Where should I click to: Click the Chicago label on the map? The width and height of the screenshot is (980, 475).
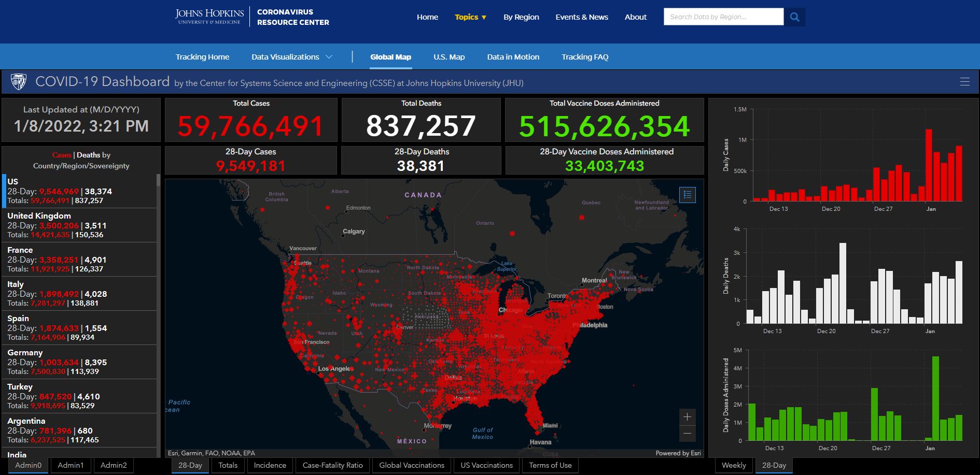(x=511, y=310)
